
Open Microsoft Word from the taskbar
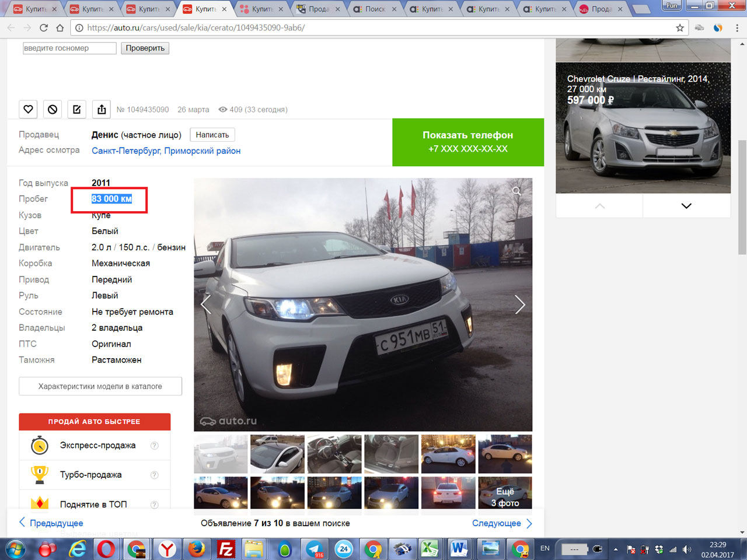(x=459, y=549)
